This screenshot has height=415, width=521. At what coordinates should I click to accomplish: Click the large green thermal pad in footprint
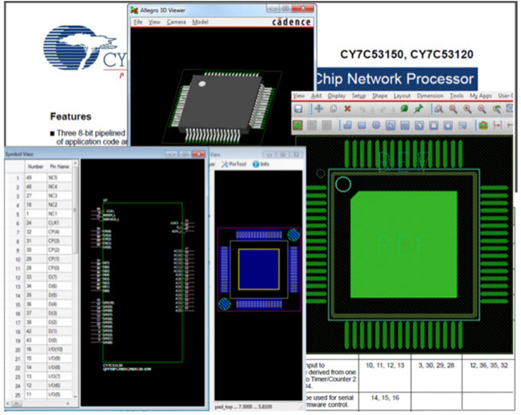[404, 244]
